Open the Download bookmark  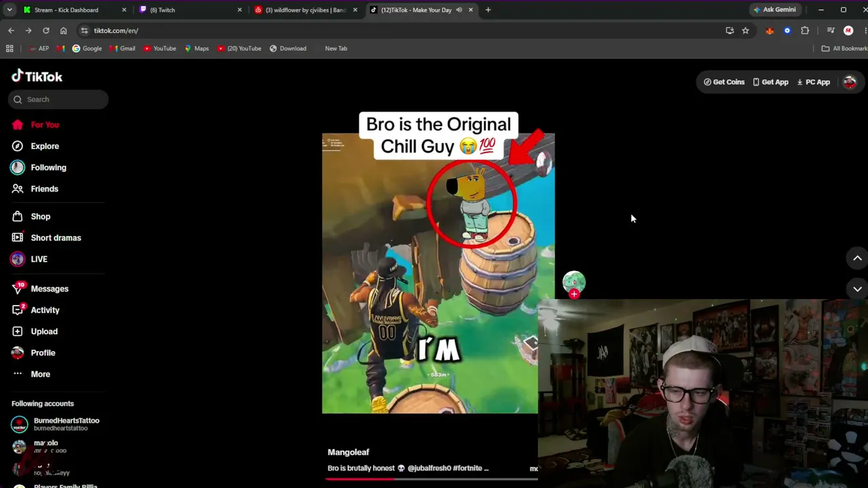(288, 49)
